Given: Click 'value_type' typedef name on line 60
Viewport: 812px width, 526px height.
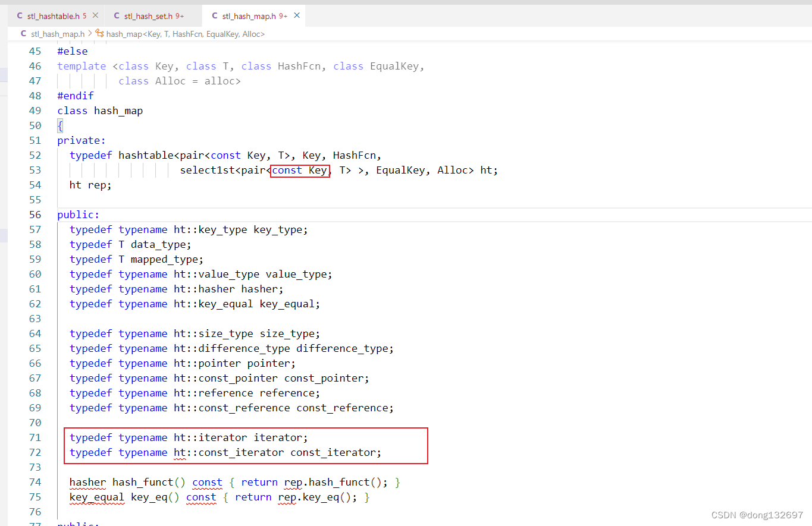Looking at the screenshot, I should tap(296, 274).
